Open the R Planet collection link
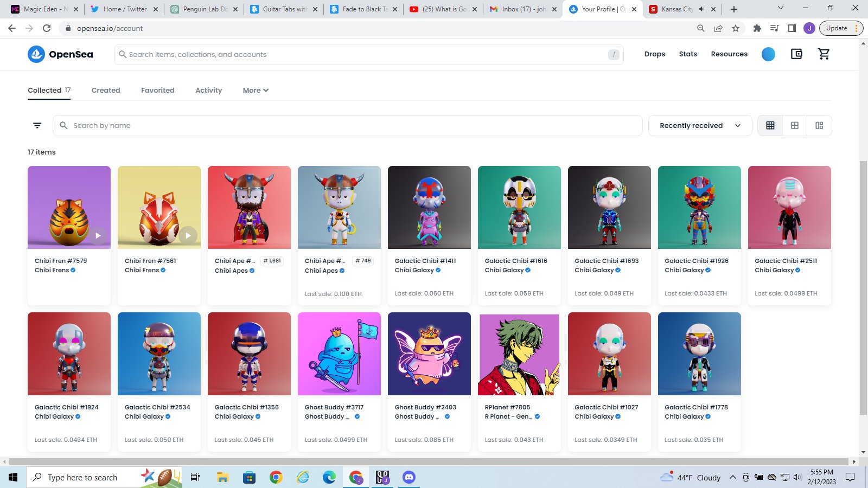 click(508, 416)
